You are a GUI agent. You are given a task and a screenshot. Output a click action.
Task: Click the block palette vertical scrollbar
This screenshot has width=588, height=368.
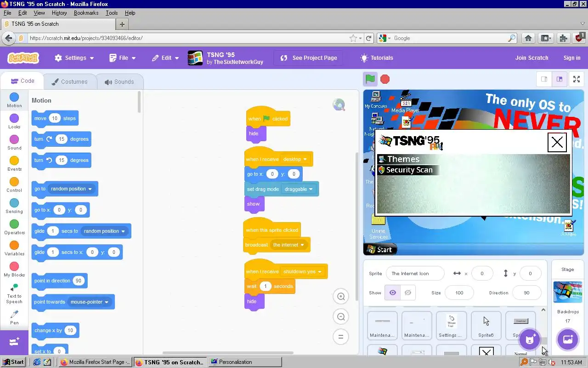click(x=139, y=102)
